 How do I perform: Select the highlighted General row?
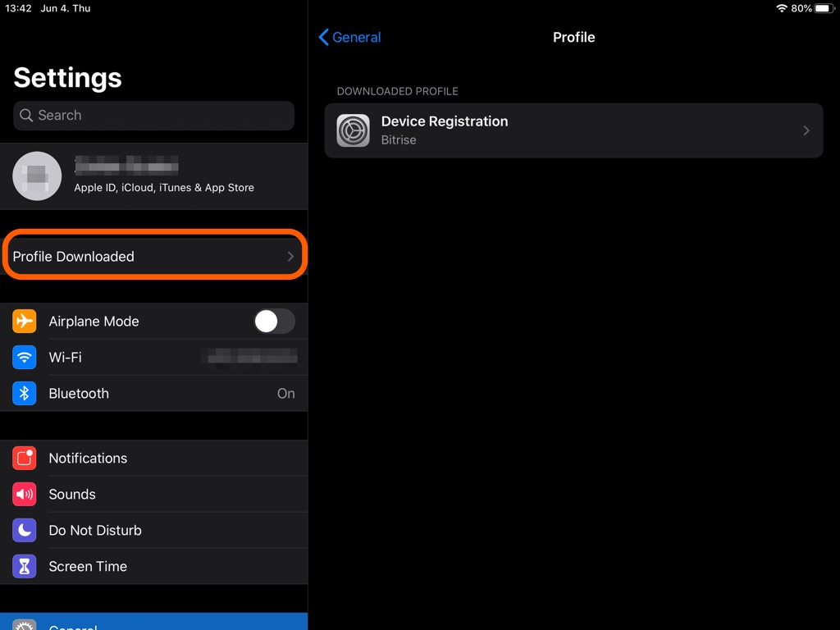[x=153, y=623]
